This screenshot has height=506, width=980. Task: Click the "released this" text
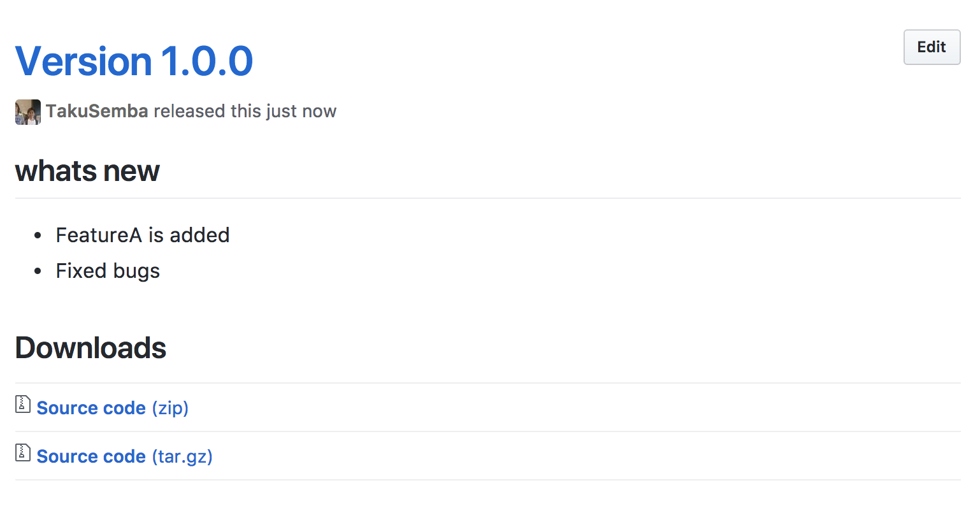207,111
